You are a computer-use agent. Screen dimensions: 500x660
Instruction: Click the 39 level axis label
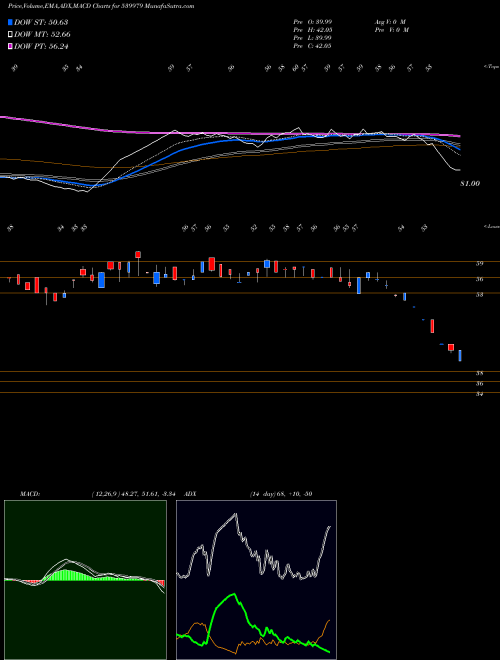coord(479,263)
